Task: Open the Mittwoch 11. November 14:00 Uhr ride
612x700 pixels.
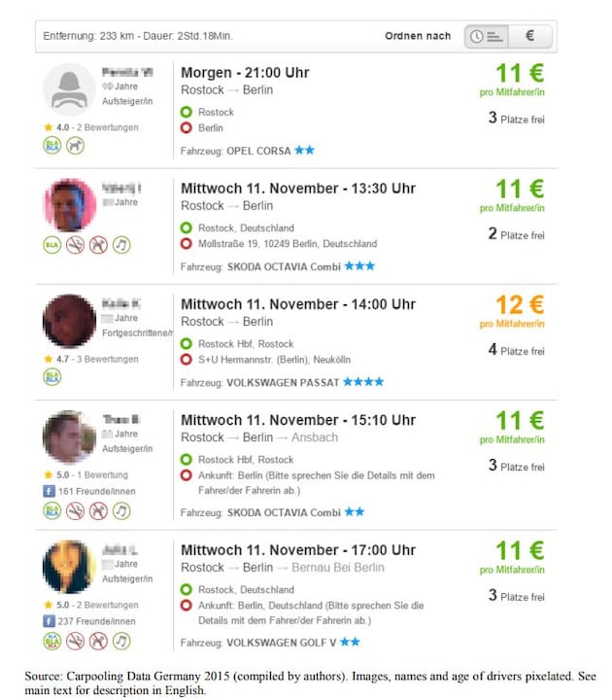Action: (x=298, y=304)
